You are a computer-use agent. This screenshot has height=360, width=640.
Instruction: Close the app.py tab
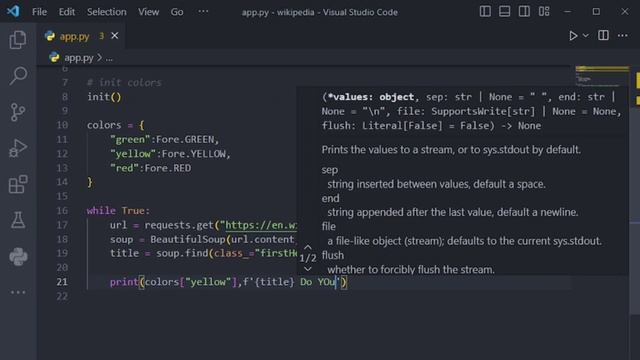(x=115, y=36)
